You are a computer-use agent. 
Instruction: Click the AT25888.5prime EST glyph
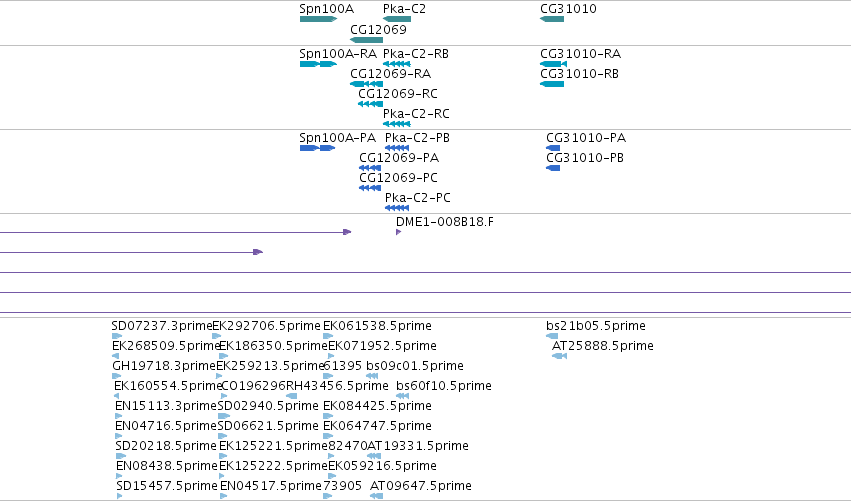pyautogui.click(x=560, y=356)
